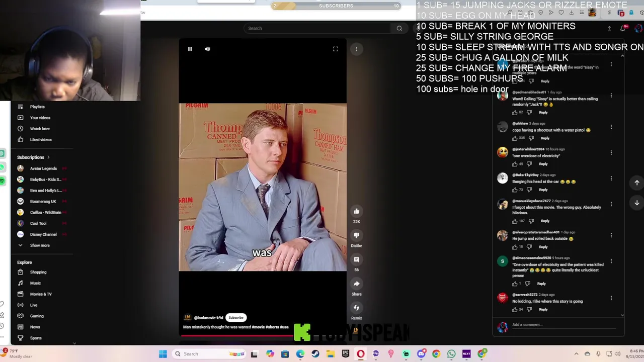Screen dimensions: 644x362
Task: Dislike 'Banging his head at the car' comment
Action: [x=529, y=190]
